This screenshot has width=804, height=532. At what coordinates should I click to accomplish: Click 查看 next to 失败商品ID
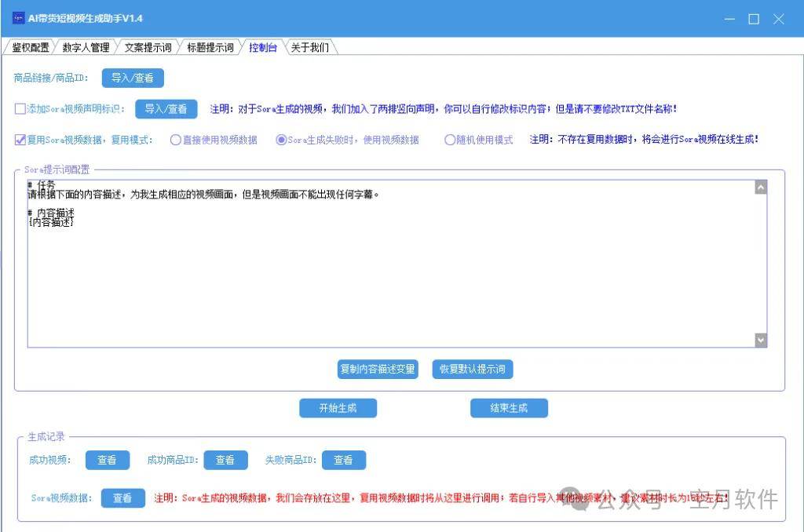tap(344, 460)
